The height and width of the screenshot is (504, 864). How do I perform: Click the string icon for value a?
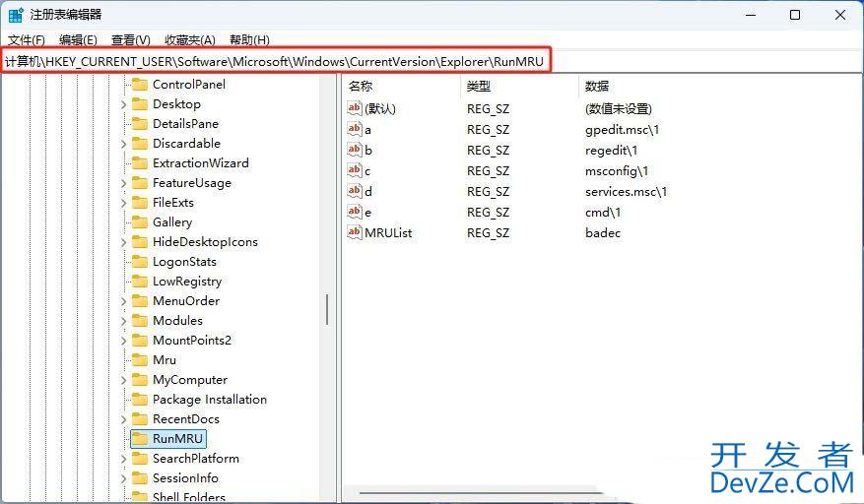pos(355,129)
